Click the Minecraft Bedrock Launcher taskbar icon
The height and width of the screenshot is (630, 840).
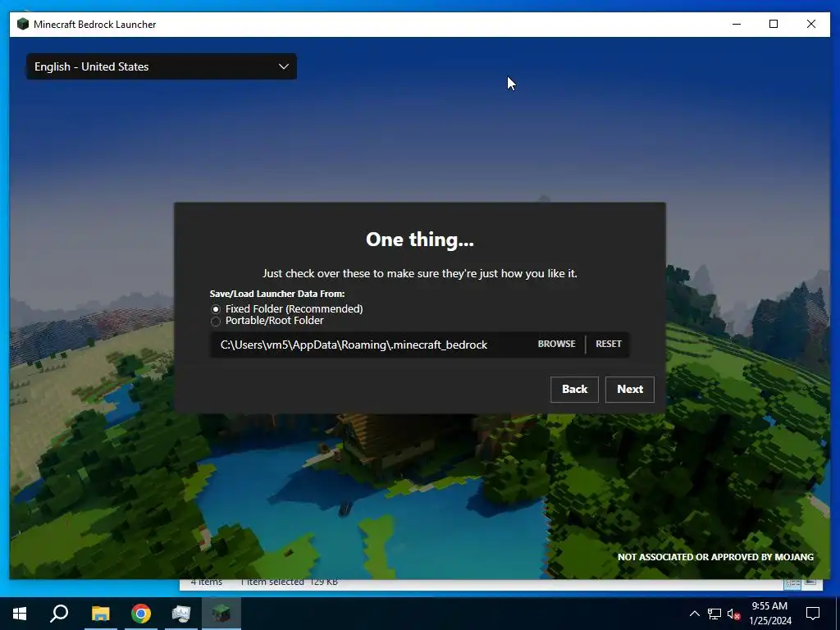pyautogui.click(x=221, y=614)
